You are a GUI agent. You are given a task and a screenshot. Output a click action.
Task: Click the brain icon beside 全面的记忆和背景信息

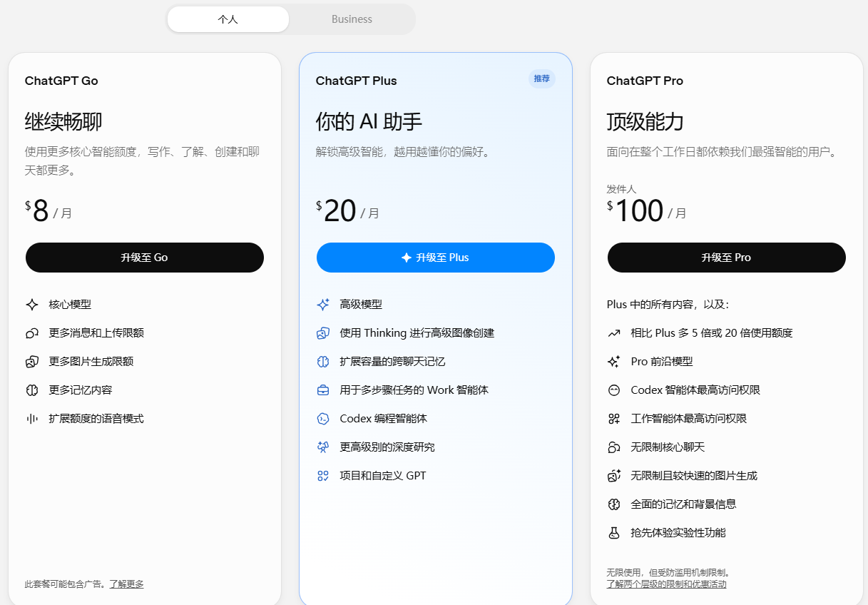point(614,504)
